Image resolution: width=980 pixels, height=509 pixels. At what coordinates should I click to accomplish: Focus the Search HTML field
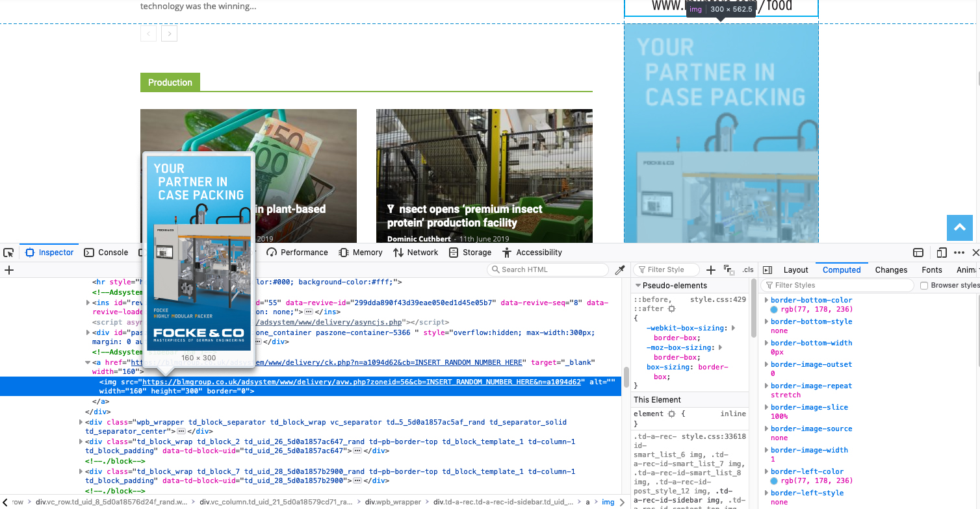tap(548, 269)
